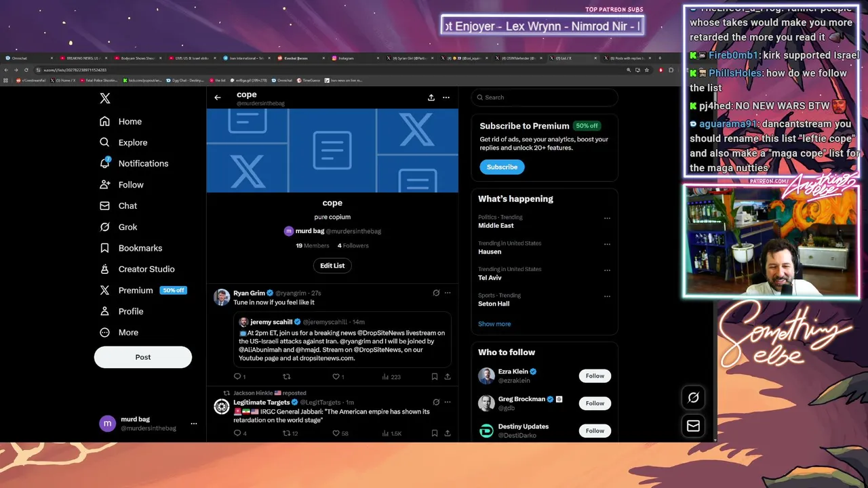Open the 19 Members link
The height and width of the screenshot is (488, 868).
313,245
